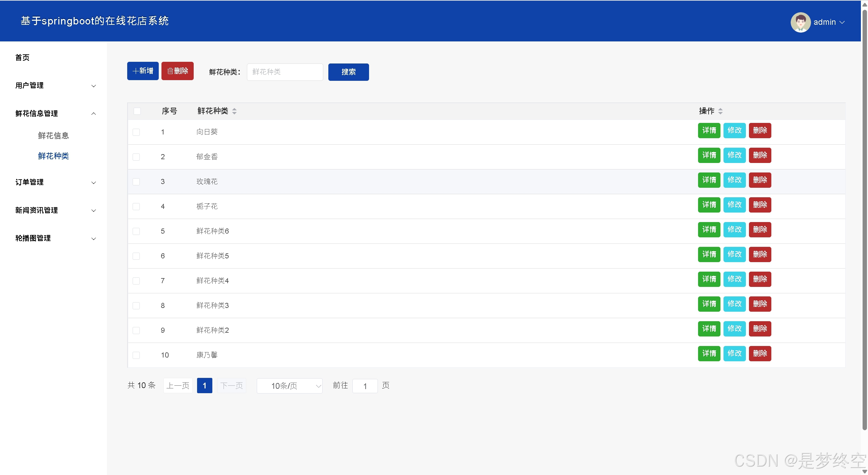
Task: Click the +新增 add button
Action: (143, 71)
